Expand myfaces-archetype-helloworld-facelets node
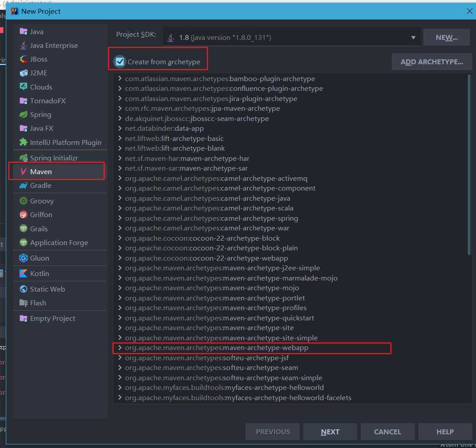The height and width of the screenshot is (448, 476). 120,397
